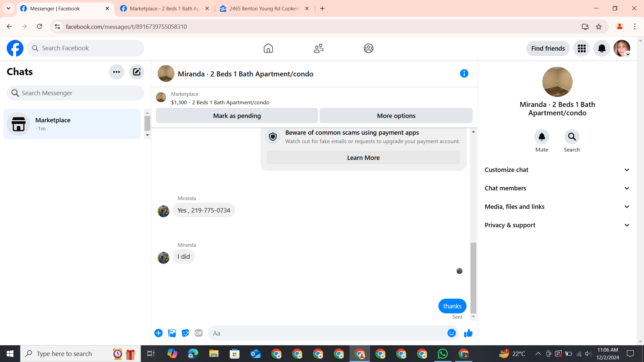Screen dimensions: 644x362
Task: Attach a file with photo icon
Action: coord(172,333)
